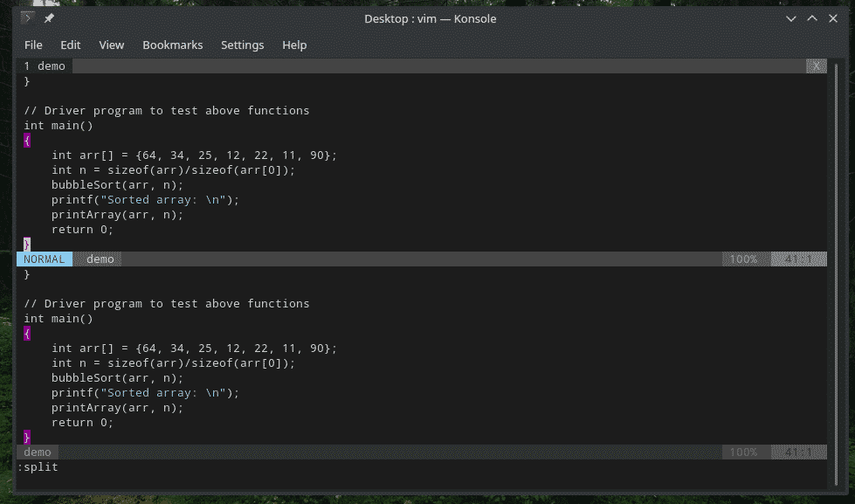Open the Edit menu
The height and width of the screenshot is (504, 855).
tap(71, 45)
